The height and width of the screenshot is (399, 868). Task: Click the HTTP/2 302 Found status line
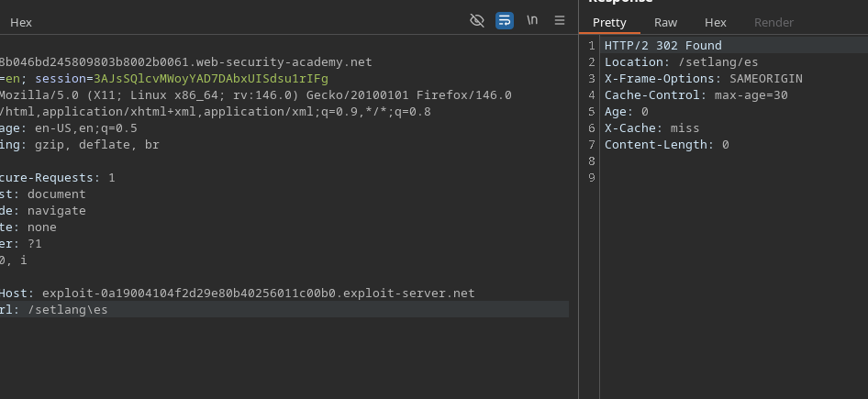662,46
